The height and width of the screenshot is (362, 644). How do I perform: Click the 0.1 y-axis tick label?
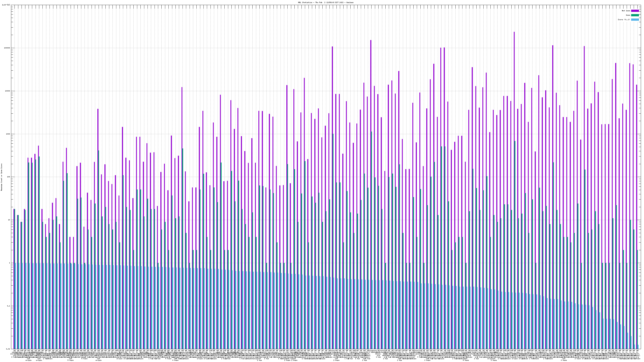point(9,306)
